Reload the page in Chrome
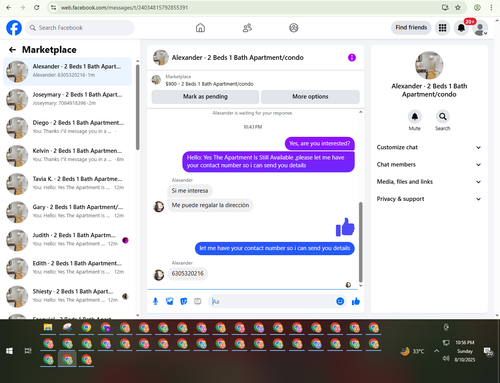This screenshot has width=500, height=383. (37, 7)
